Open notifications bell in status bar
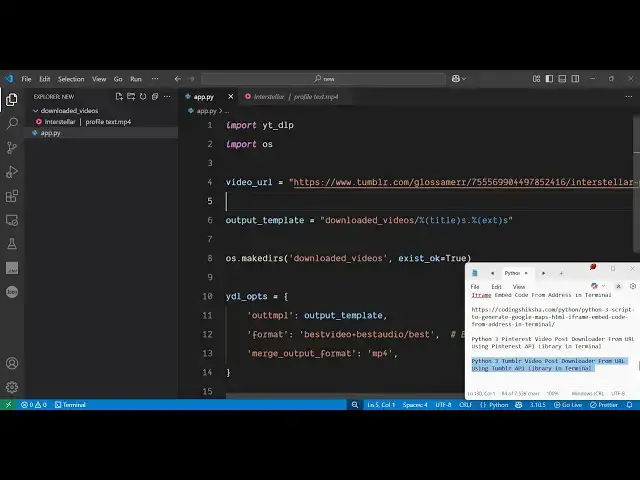 pos(629,405)
